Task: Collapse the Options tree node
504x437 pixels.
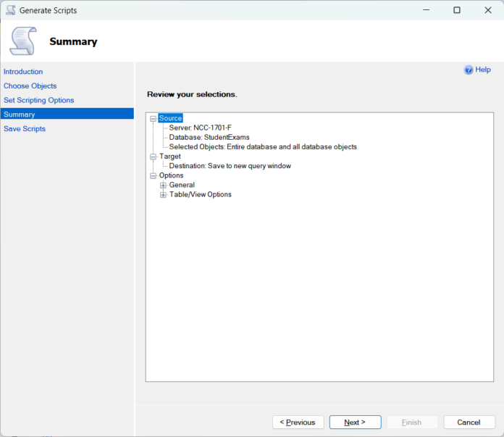Action: click(x=154, y=175)
